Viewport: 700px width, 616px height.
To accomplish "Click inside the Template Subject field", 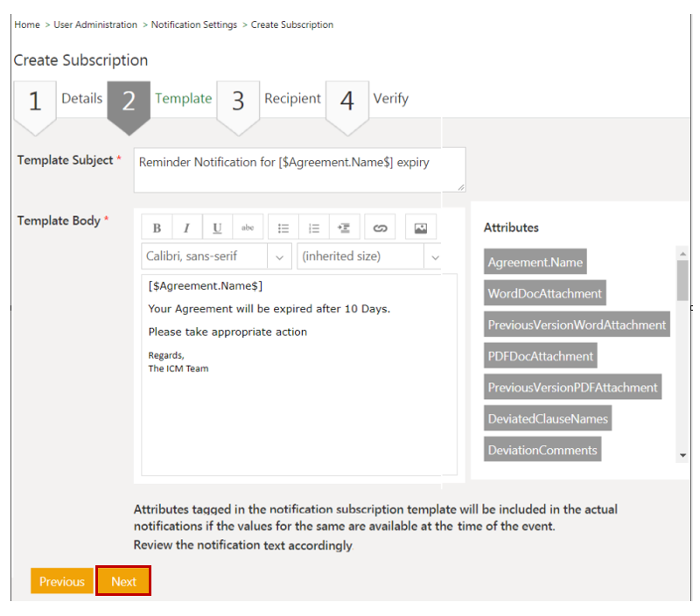I will click(x=299, y=169).
